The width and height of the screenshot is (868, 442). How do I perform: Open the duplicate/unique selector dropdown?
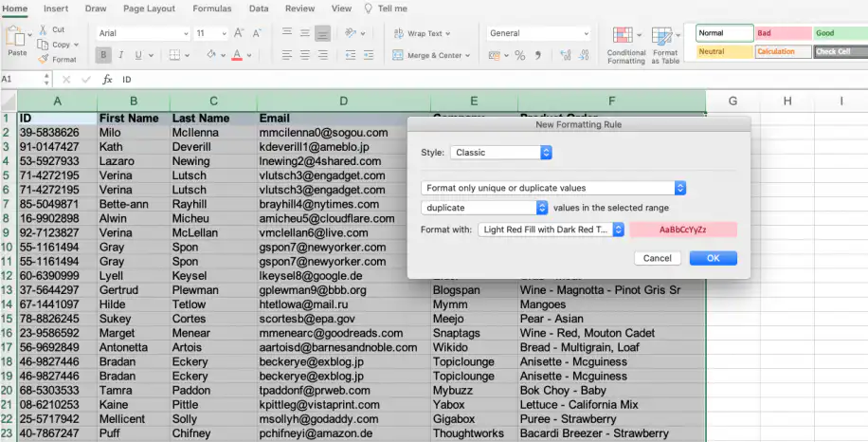click(x=484, y=208)
